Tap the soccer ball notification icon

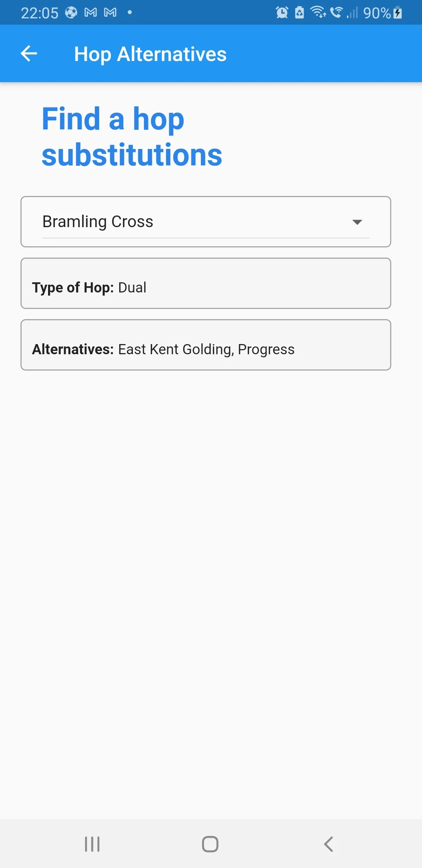click(71, 13)
